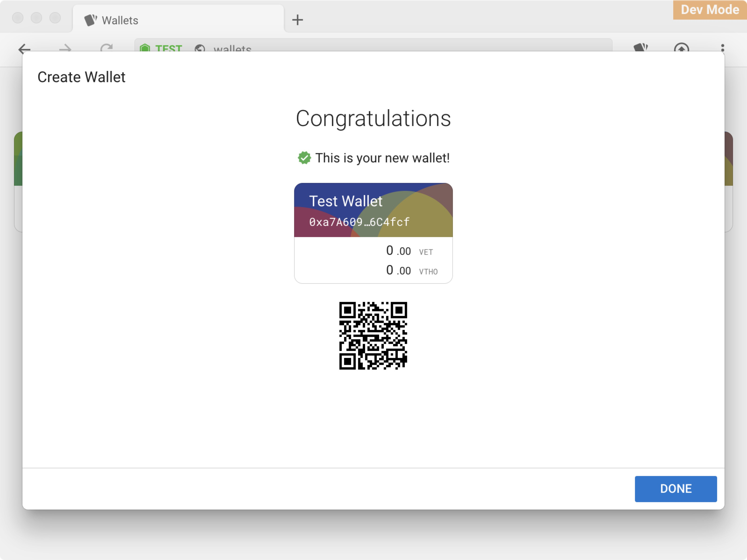747x560 pixels.
Task: Click the wallet address 0xa7A609…6C4fcf
Action: point(359,222)
